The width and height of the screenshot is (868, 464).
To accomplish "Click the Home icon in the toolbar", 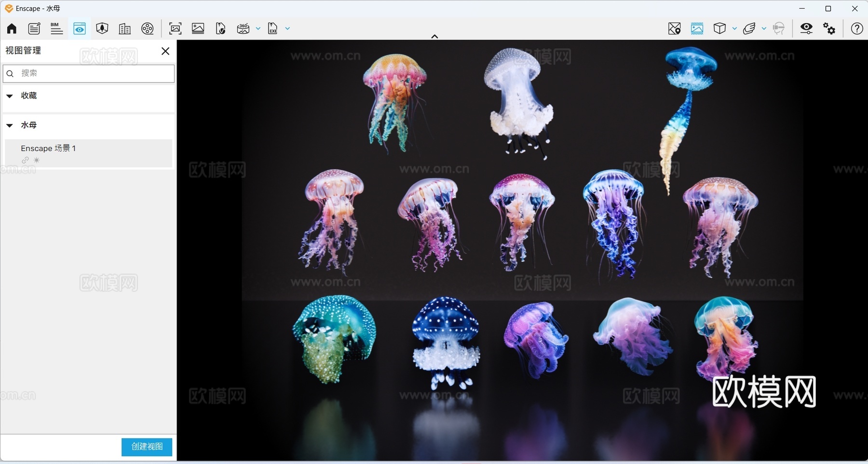I will point(11,28).
